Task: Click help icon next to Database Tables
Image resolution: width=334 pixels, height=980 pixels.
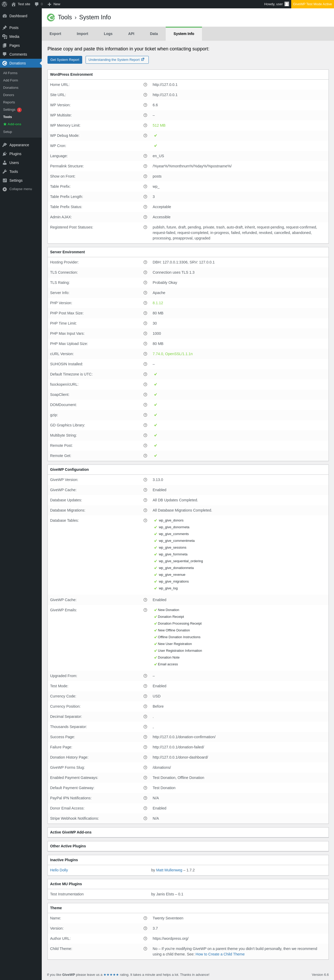Action: [x=145, y=520]
